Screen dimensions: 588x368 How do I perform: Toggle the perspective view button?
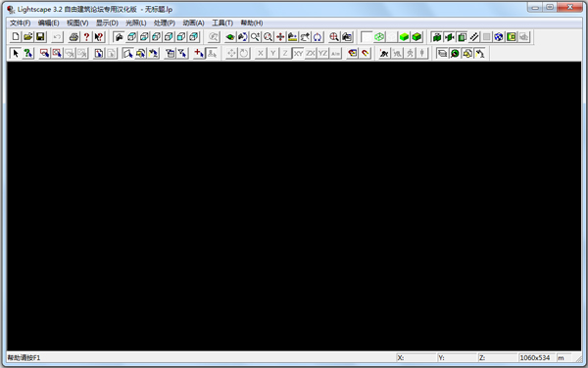[x=119, y=36]
